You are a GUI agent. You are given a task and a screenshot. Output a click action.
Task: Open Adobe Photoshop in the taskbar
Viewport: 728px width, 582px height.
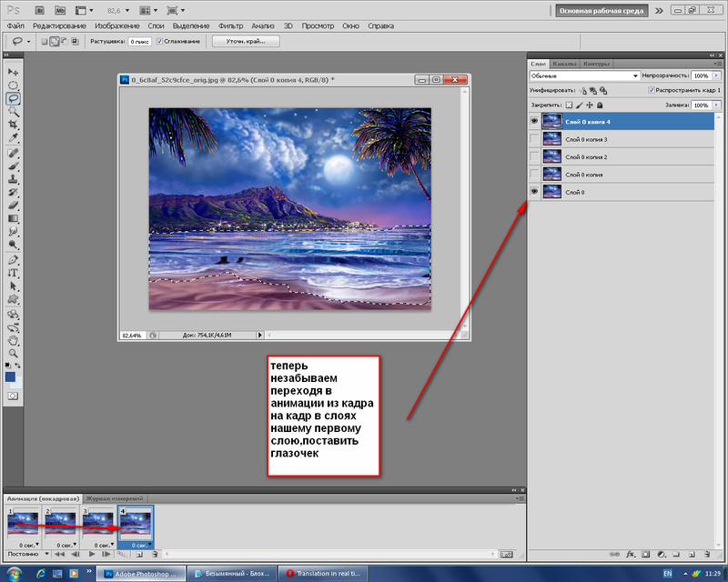click(141, 574)
